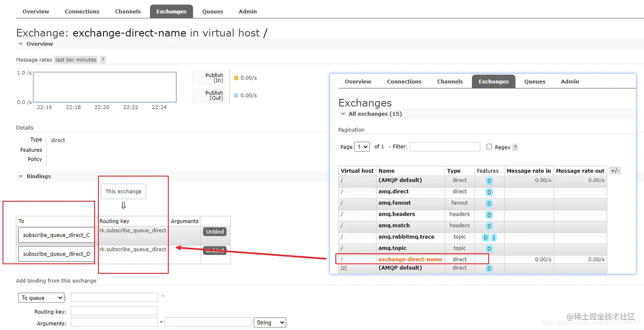
Task: Focus the binding destination name field
Action: 114,297
